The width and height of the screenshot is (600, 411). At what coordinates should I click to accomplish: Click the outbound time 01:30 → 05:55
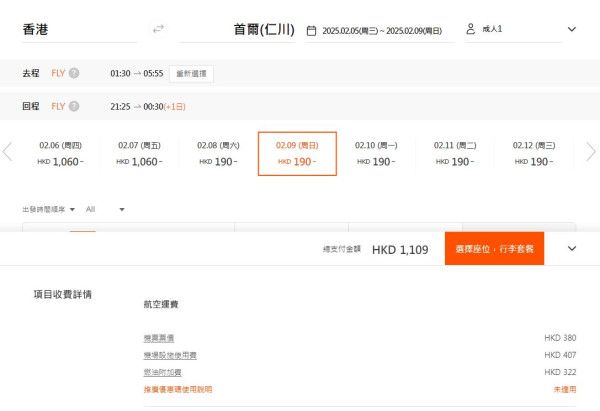click(x=137, y=73)
